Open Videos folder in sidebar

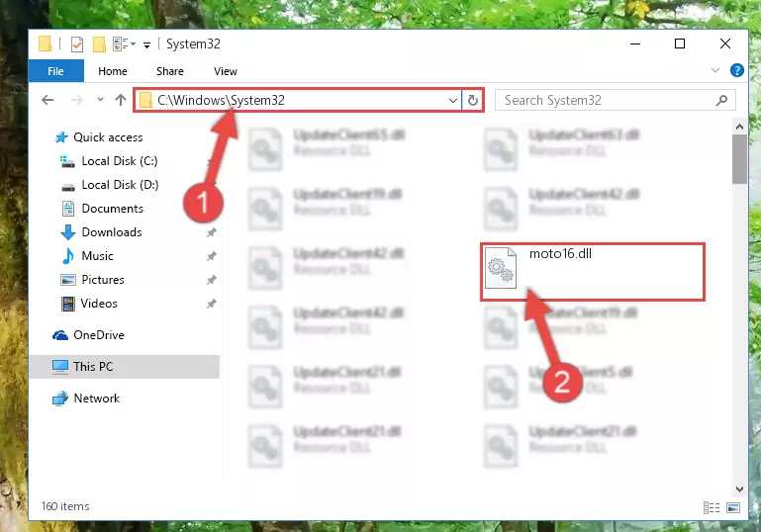99,304
